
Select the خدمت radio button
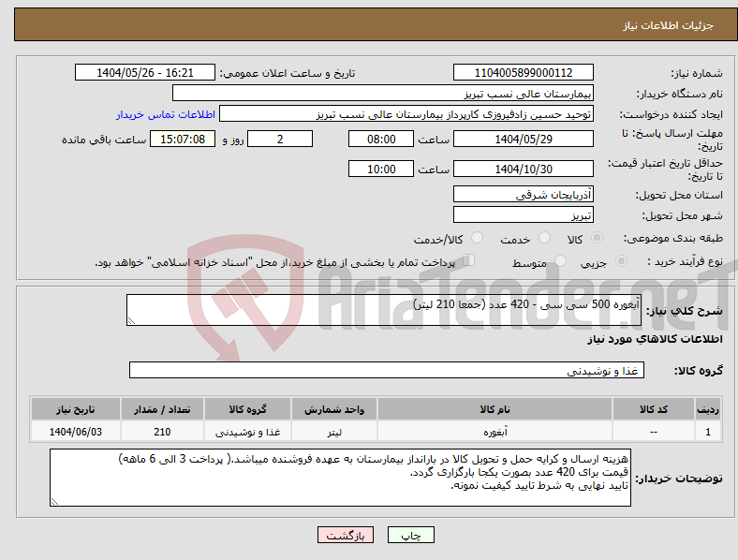click(544, 238)
